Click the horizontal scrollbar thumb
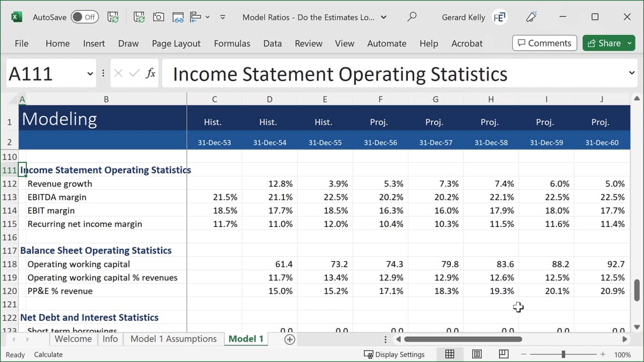 463,339
